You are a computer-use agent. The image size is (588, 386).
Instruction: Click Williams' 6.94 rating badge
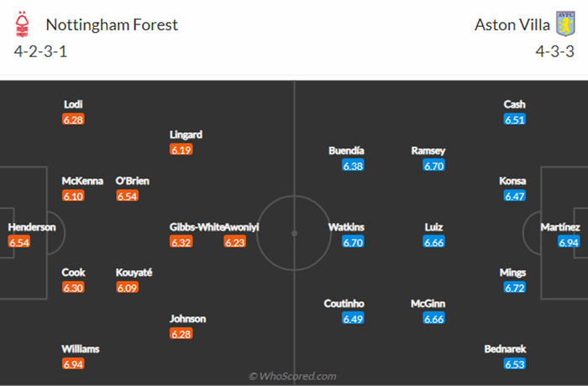click(x=73, y=364)
